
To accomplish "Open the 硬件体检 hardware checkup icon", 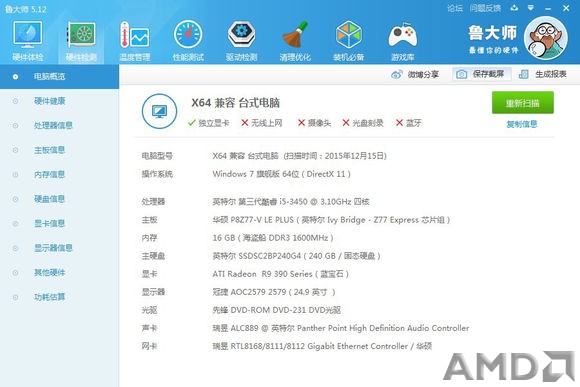I will click(28, 41).
